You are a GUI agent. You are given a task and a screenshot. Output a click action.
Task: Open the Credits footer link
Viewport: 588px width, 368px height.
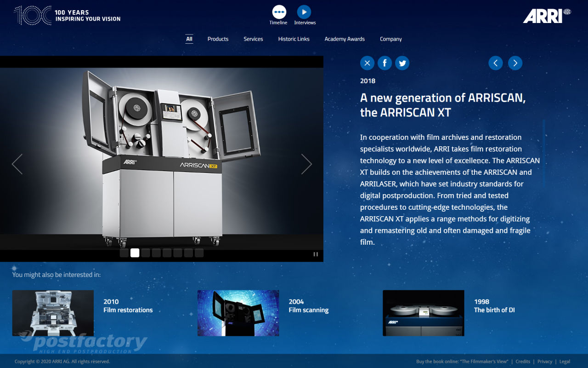[x=523, y=362]
